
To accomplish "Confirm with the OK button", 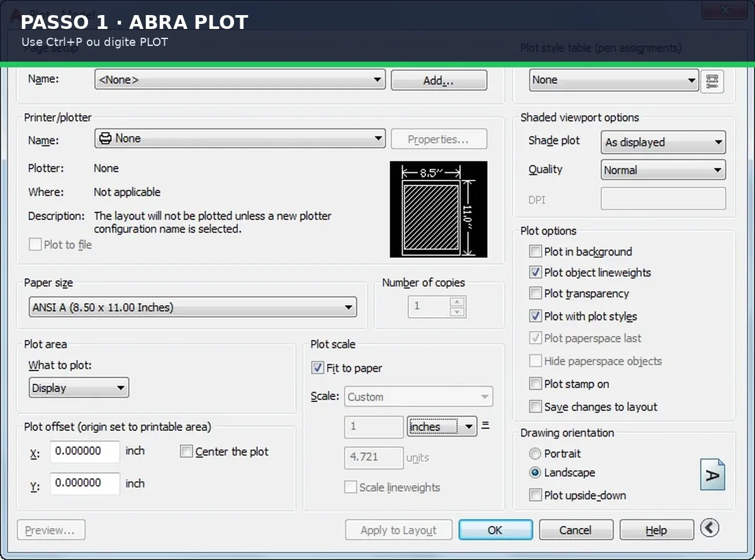I will click(x=496, y=530).
